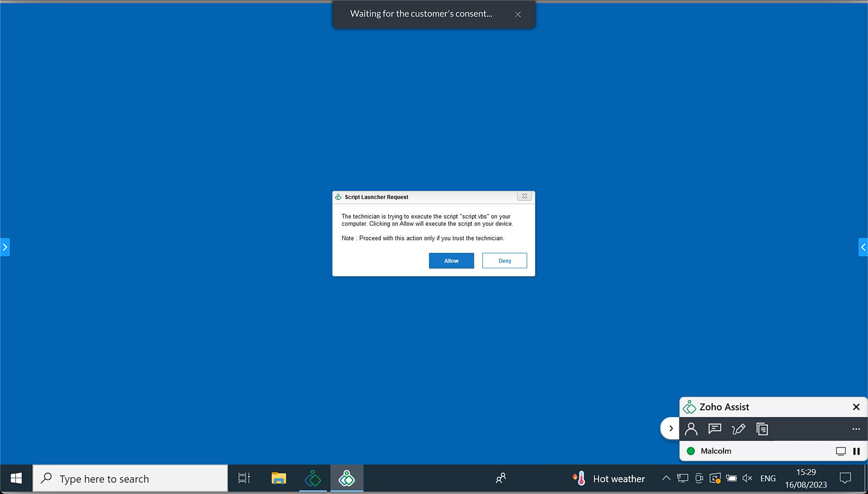868x494 pixels.
Task: Open File Explorer from the taskbar
Action: pos(278,478)
